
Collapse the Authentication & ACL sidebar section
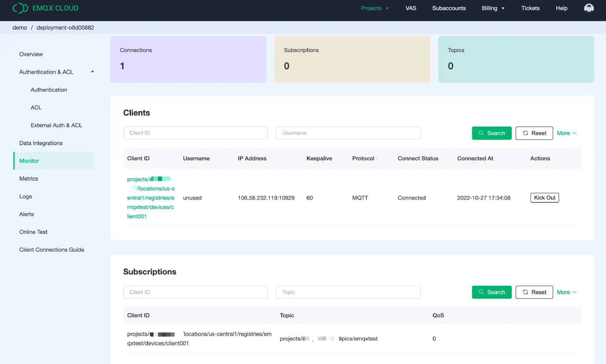click(92, 72)
